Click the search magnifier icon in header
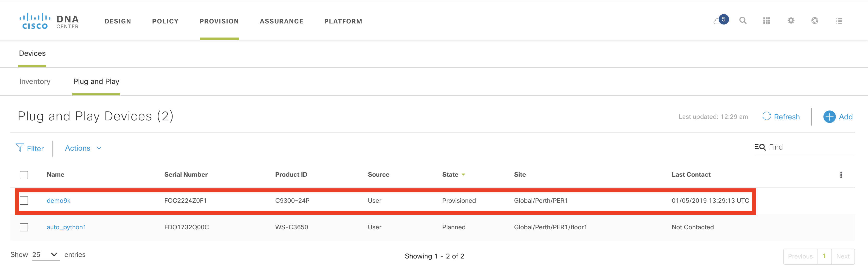The image size is (868, 271). [743, 21]
